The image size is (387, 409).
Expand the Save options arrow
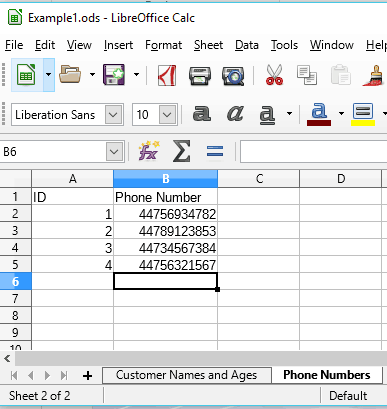[136, 75]
